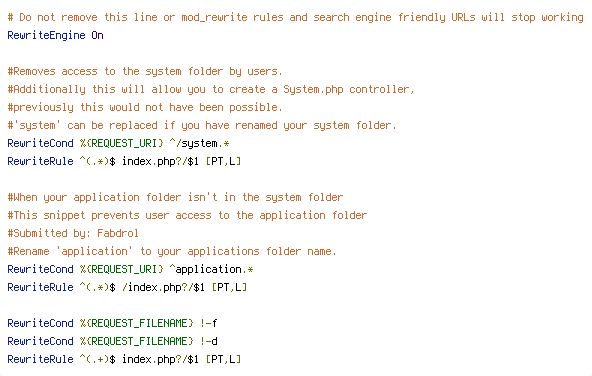Click the 'Removes access to the system folder' comment
592x376 pixels.
click(x=145, y=71)
